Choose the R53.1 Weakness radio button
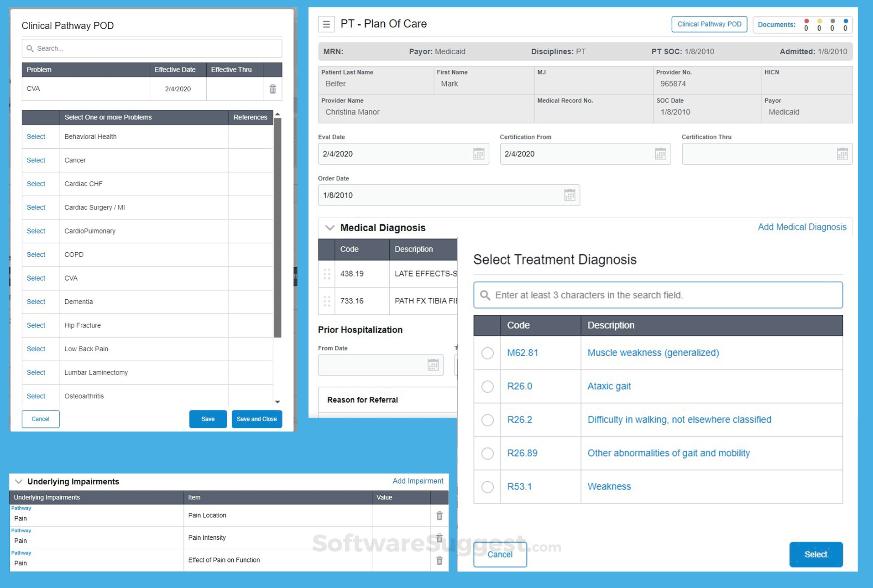The height and width of the screenshot is (588, 873). (487, 487)
